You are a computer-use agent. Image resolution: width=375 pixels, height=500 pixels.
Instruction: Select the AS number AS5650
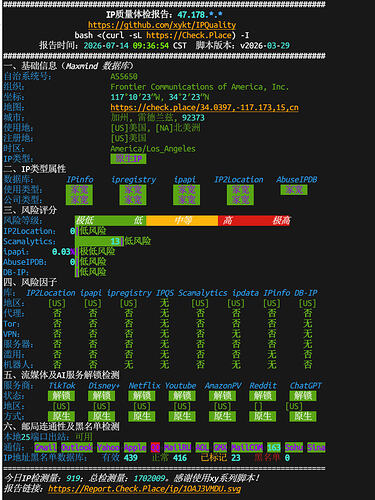(x=124, y=76)
